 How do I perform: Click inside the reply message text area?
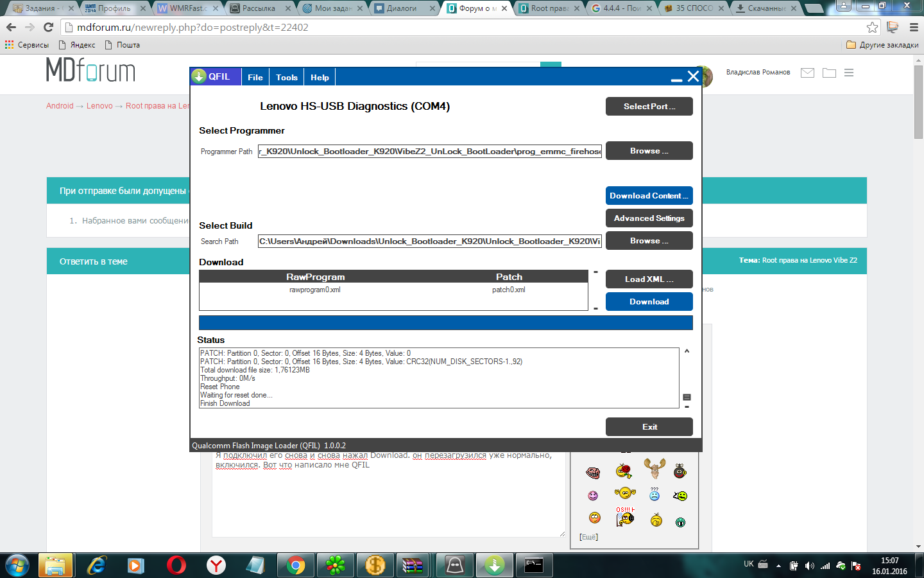click(x=388, y=494)
